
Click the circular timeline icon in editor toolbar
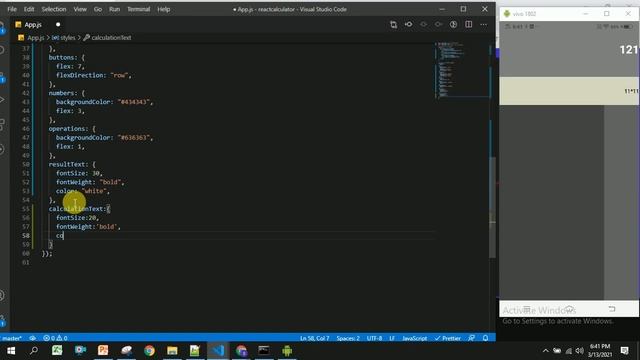[x=453, y=24]
